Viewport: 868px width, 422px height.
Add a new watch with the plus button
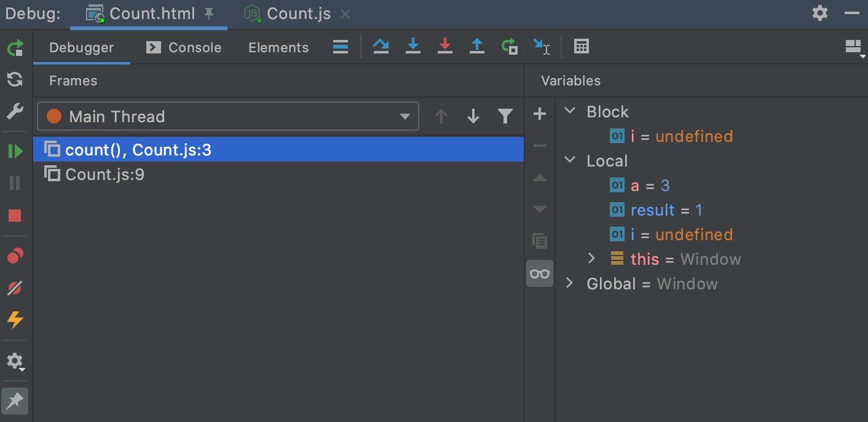coord(539,114)
